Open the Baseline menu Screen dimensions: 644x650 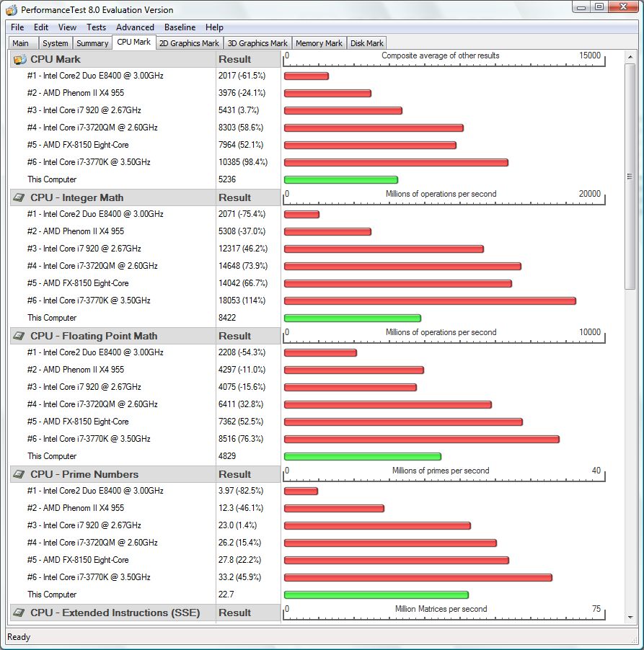tap(180, 27)
